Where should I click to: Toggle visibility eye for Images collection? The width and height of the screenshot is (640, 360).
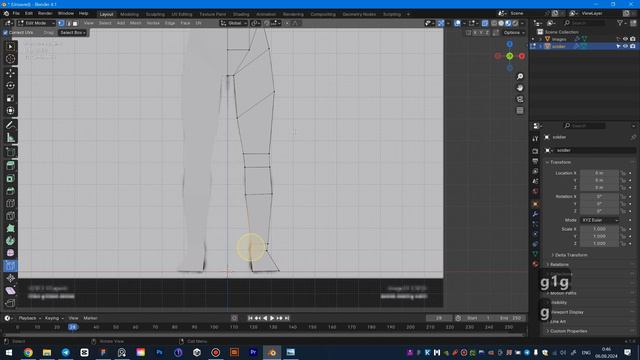click(x=625, y=39)
